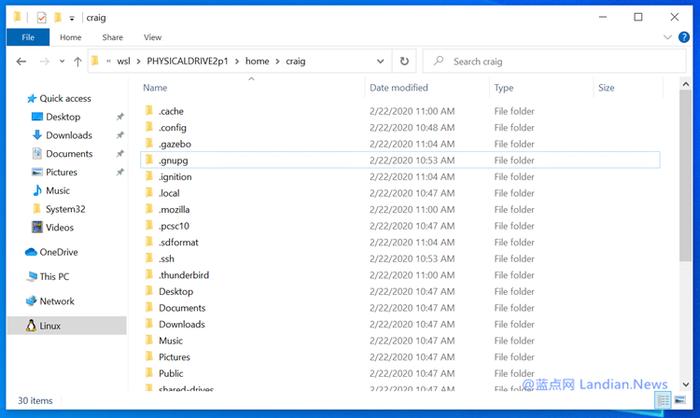Sort by the Type column header
The width and height of the screenshot is (700, 418).
pos(504,88)
